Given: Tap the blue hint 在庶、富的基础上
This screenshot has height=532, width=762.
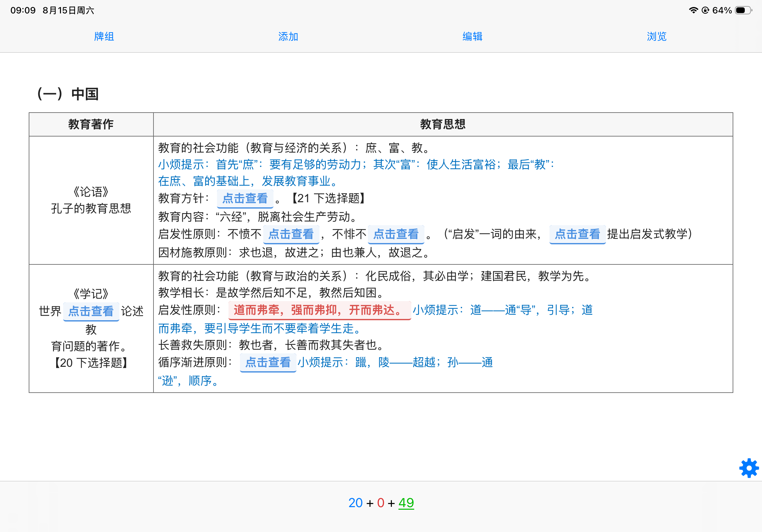Looking at the screenshot, I should 248,181.
